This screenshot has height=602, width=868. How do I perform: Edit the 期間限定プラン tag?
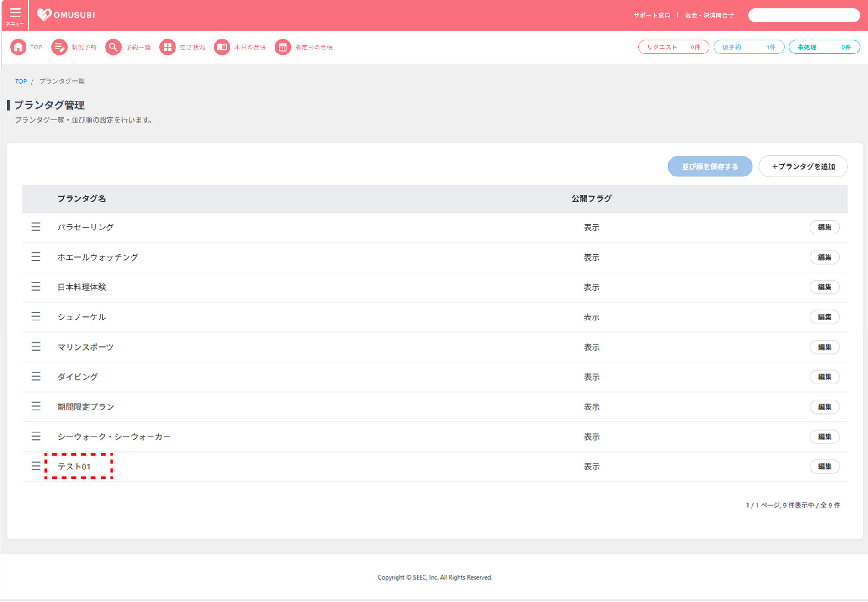pos(825,407)
